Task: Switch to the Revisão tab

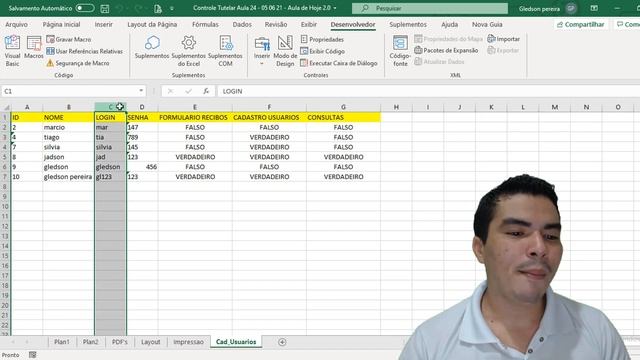Action: 276,24
